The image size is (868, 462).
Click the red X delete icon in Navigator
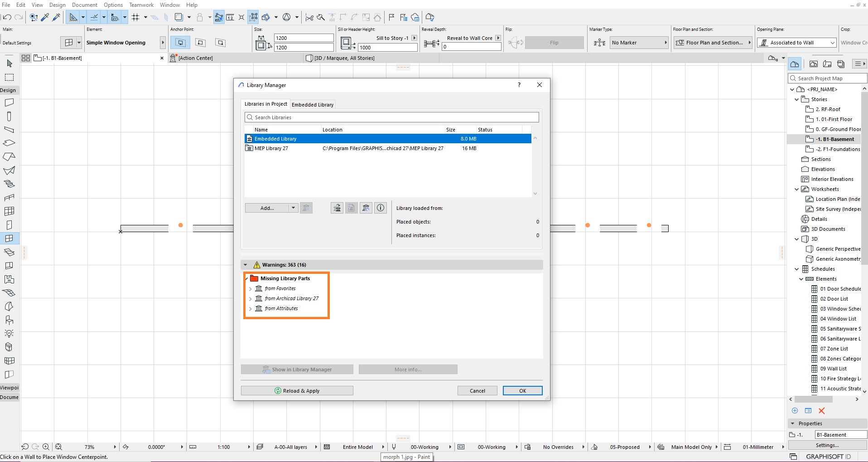822,411
